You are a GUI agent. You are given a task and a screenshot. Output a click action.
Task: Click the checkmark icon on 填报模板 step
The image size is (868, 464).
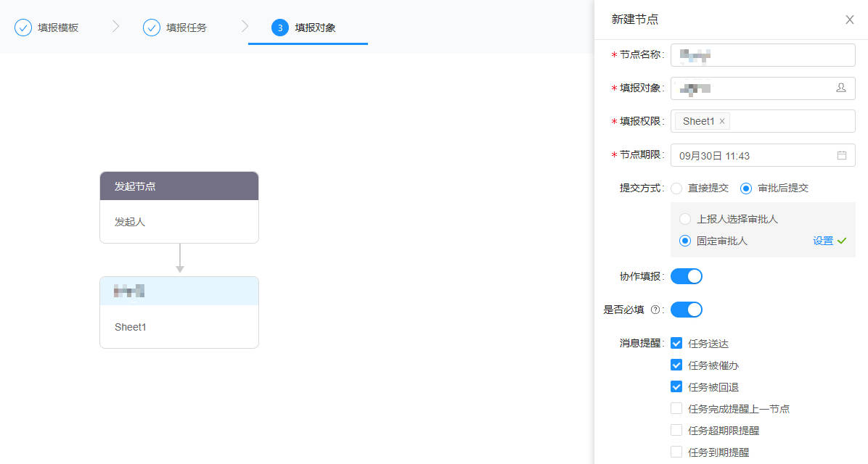(x=24, y=27)
